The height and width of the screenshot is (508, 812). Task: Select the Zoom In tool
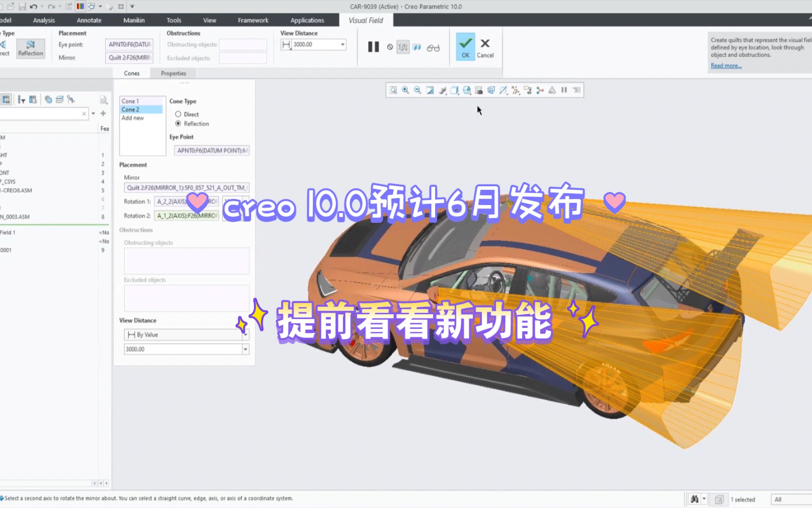pyautogui.click(x=405, y=91)
